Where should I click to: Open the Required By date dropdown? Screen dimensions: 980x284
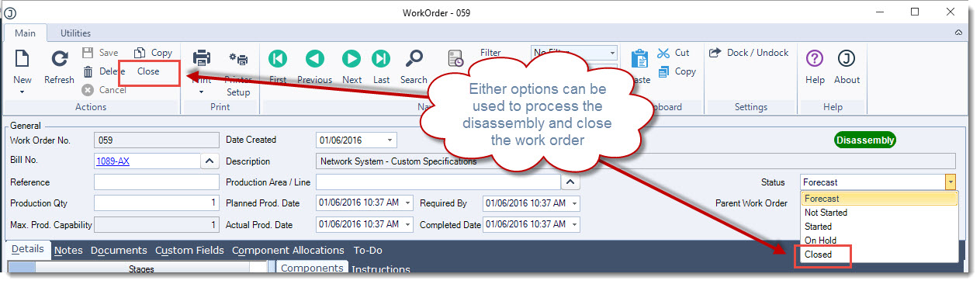click(x=574, y=203)
